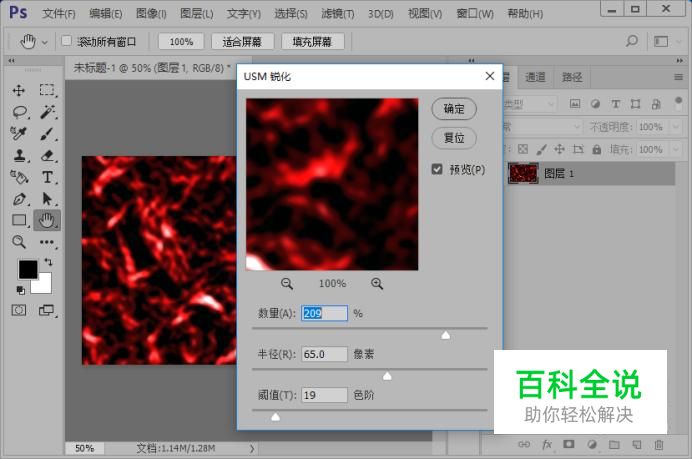Open the Image menu

click(x=151, y=14)
